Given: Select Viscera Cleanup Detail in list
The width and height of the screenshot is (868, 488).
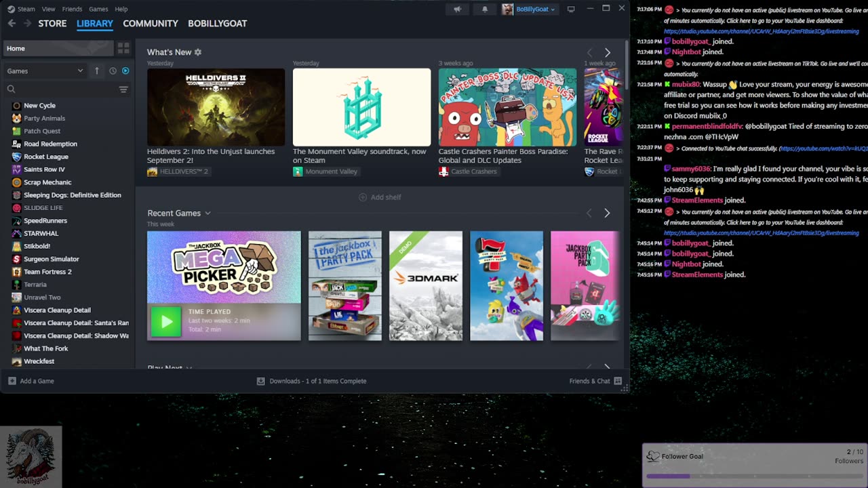Looking at the screenshot, I should [57, 310].
